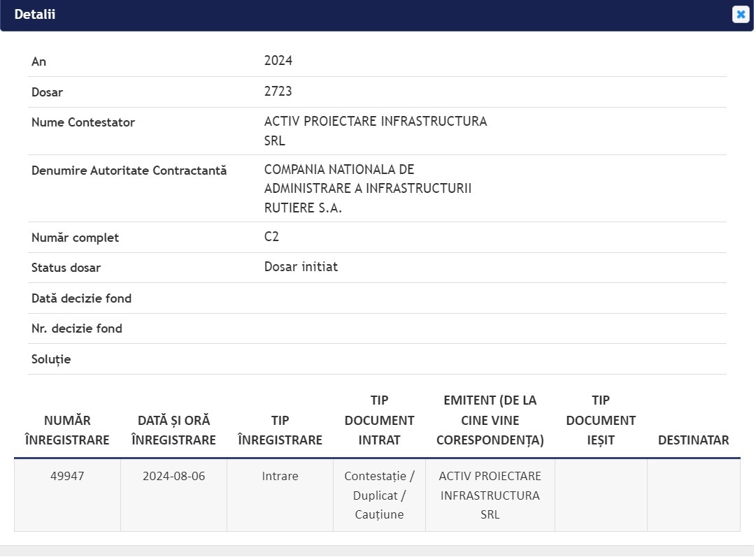Click the TIP DOCUMENT INTRAT column header

(x=380, y=420)
